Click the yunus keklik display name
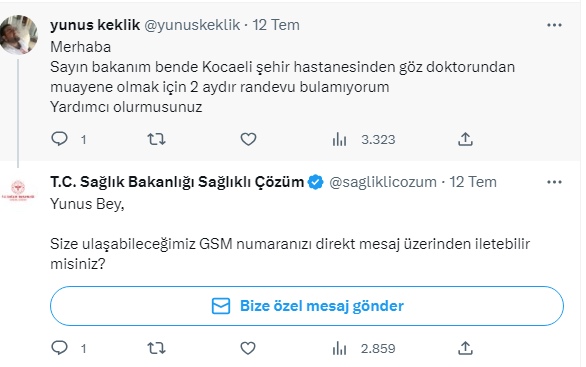The width and height of the screenshot is (586, 367). click(95, 25)
